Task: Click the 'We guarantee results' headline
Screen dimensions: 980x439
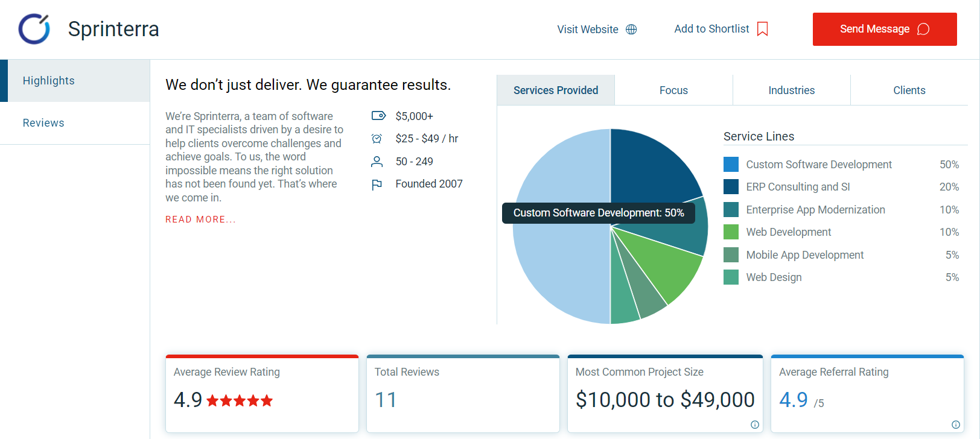Action: coord(308,85)
